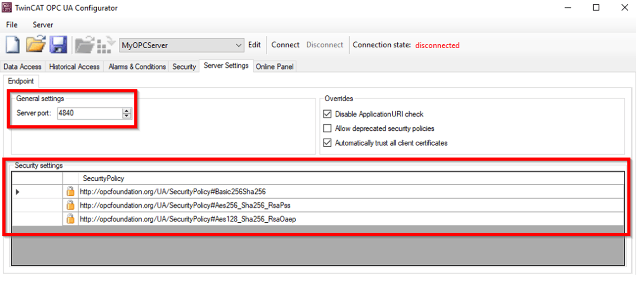Increase Server port with up arrow
Viewport: 644px width, 281px height.
(127, 111)
